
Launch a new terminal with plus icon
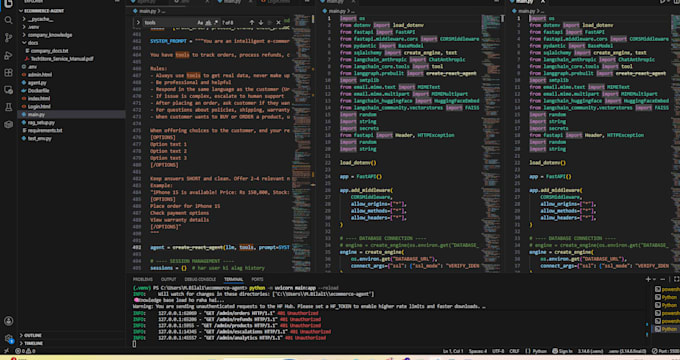point(648,279)
